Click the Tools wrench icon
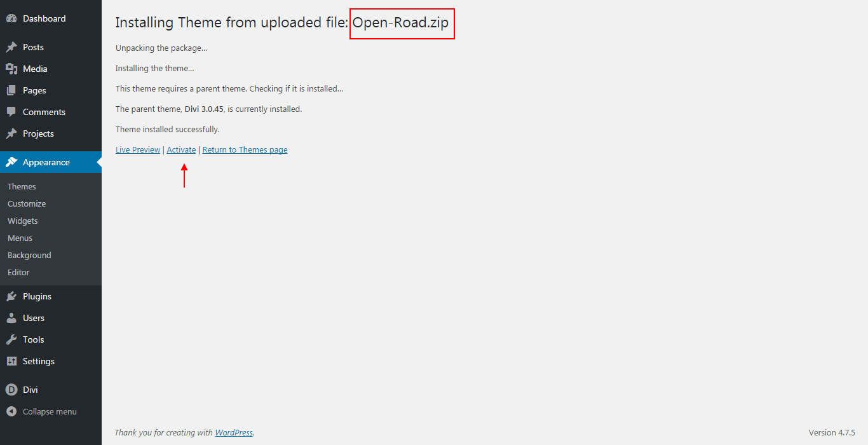Image resolution: width=868 pixels, height=445 pixels. point(11,339)
